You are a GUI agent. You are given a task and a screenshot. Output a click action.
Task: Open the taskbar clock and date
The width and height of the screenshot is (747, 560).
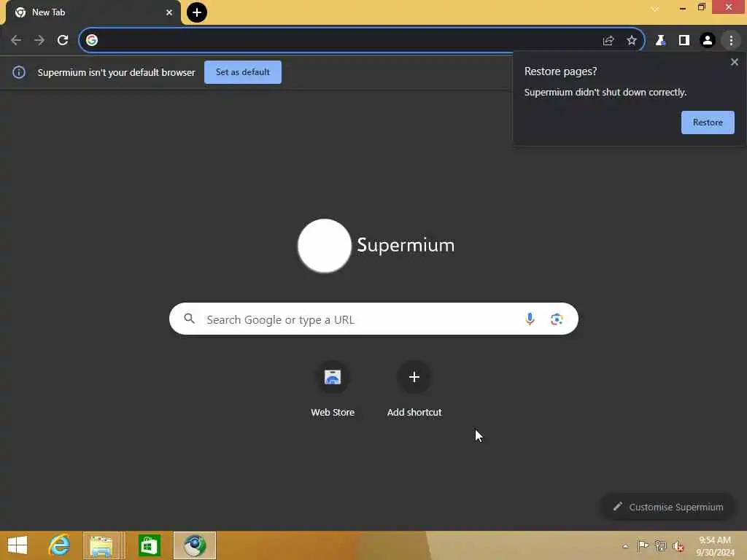715,546
